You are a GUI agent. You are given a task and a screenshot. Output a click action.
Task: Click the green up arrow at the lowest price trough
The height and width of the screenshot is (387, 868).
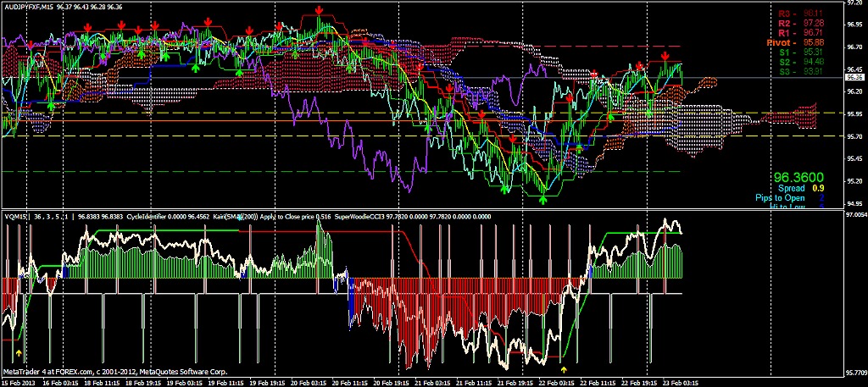[543, 199]
